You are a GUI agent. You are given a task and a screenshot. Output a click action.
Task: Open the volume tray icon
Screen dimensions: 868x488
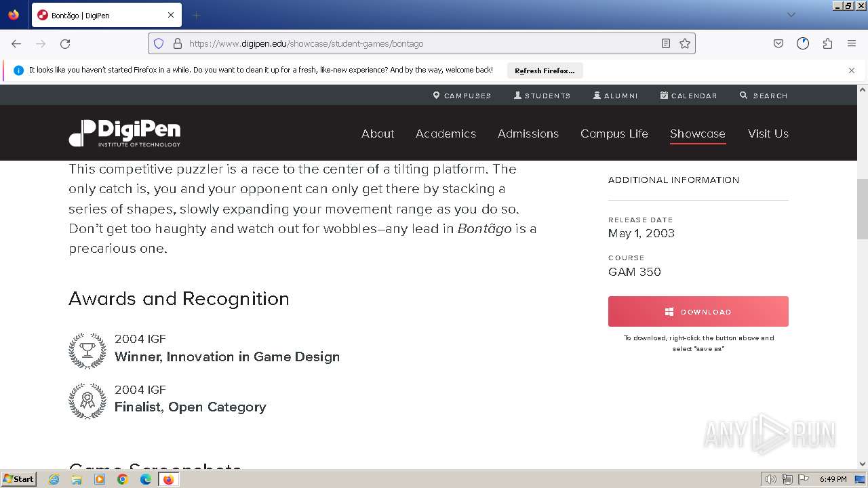tap(771, 479)
